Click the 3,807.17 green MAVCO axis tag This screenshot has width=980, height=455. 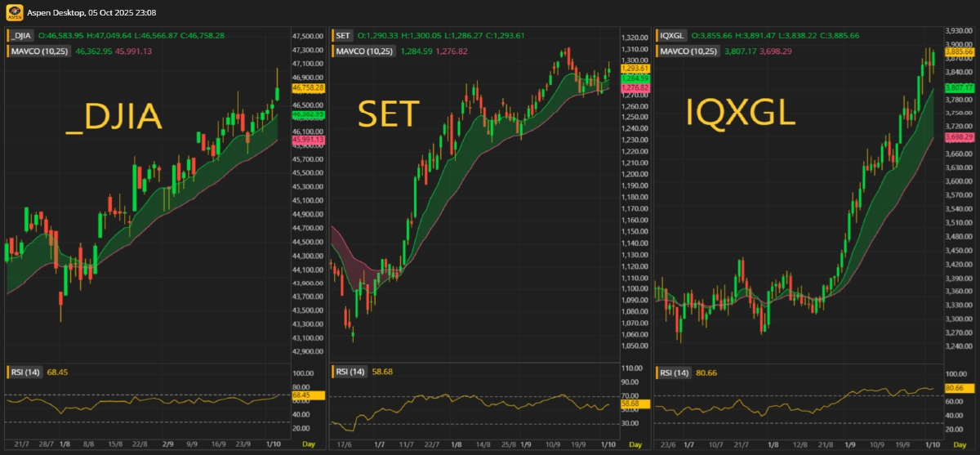coord(960,87)
